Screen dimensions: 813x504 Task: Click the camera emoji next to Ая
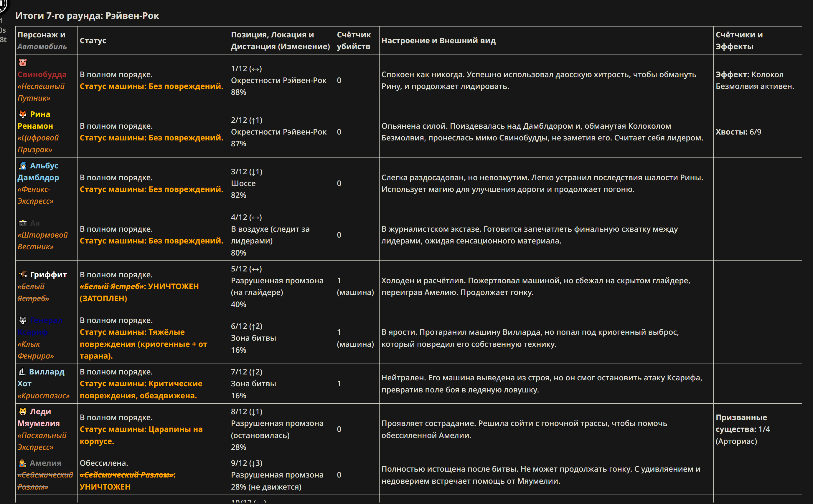[x=23, y=223]
